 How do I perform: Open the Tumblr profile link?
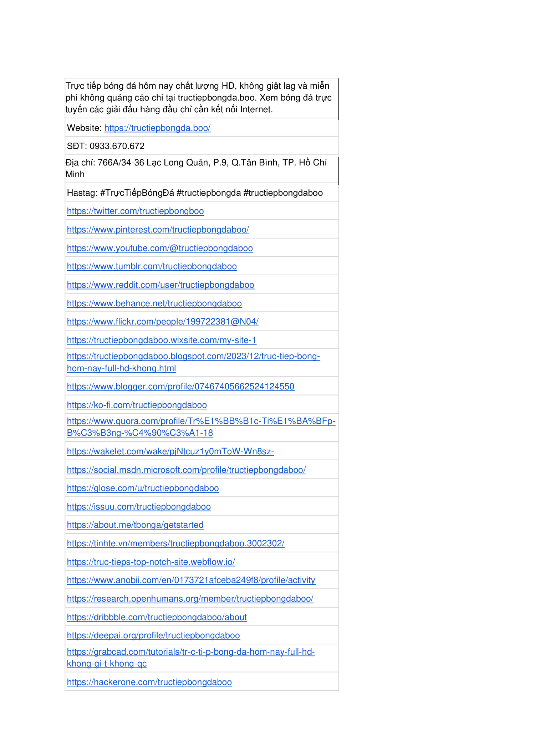[x=152, y=266]
